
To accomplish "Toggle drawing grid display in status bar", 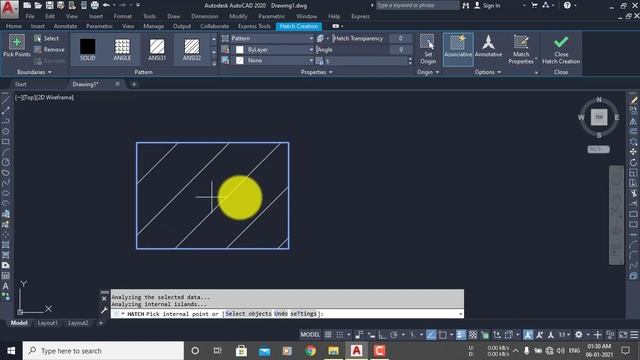I will (328, 335).
